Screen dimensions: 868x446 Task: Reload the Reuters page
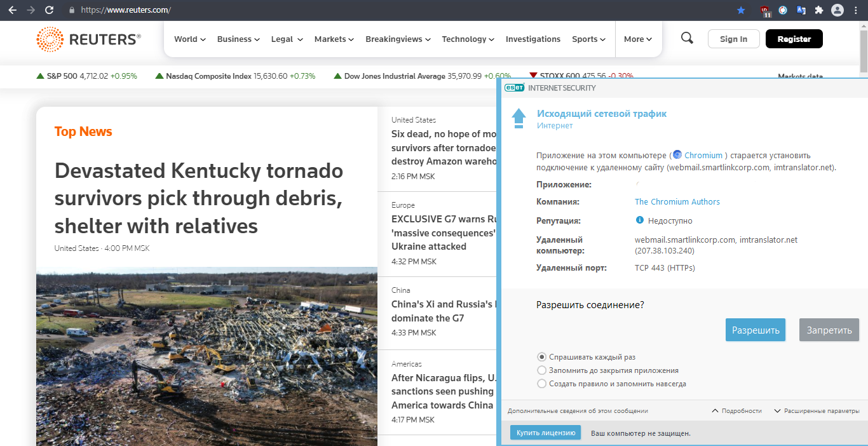coord(50,10)
